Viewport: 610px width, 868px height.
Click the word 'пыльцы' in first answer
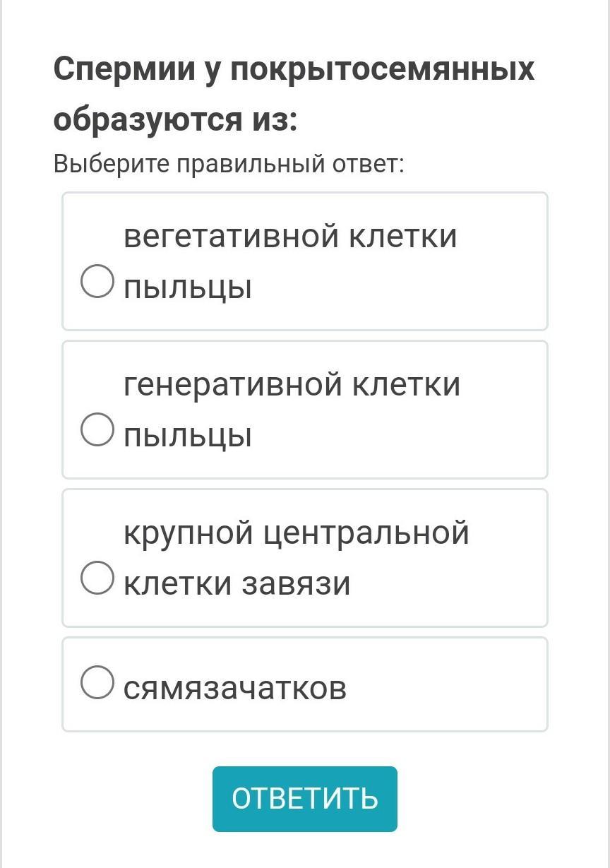pos(188,287)
